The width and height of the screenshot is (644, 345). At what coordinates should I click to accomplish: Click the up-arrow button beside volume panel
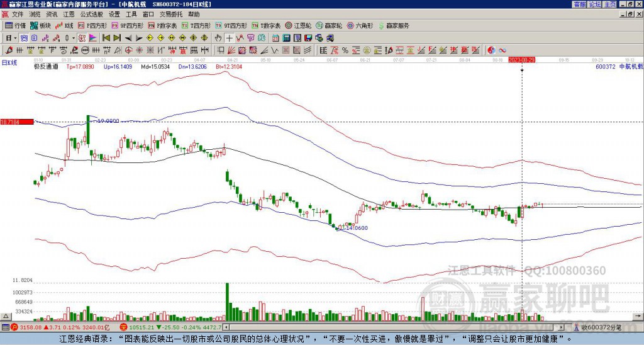pos(5,317)
